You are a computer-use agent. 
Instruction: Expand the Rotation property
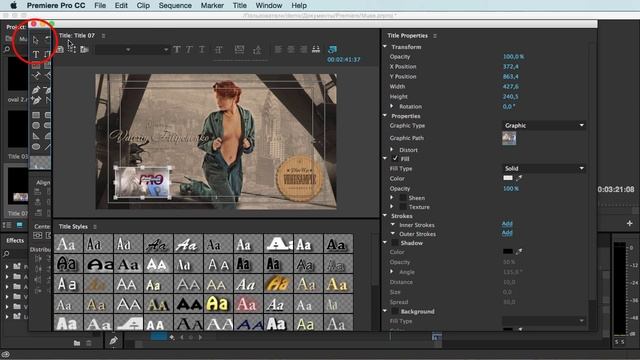tap(392, 106)
